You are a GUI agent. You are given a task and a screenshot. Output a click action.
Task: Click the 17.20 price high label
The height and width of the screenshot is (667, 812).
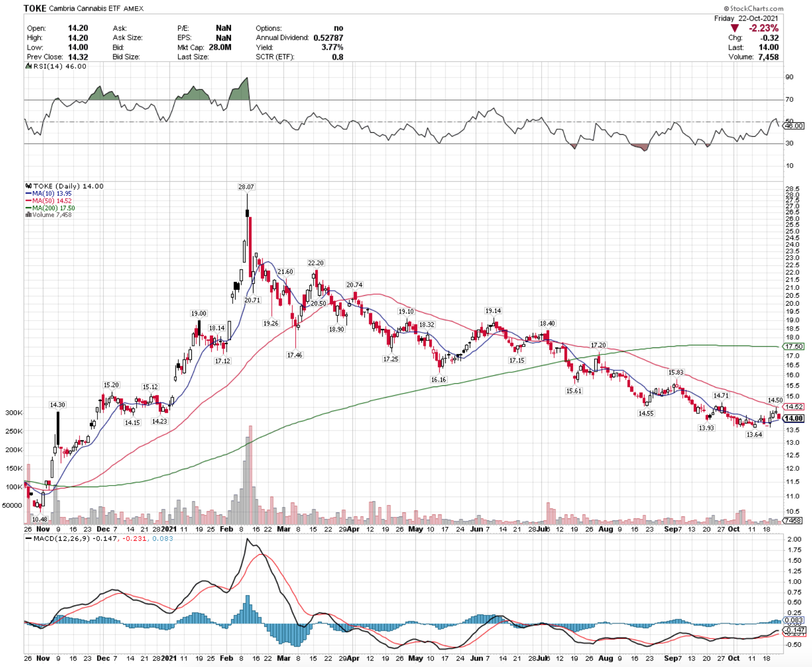point(598,345)
